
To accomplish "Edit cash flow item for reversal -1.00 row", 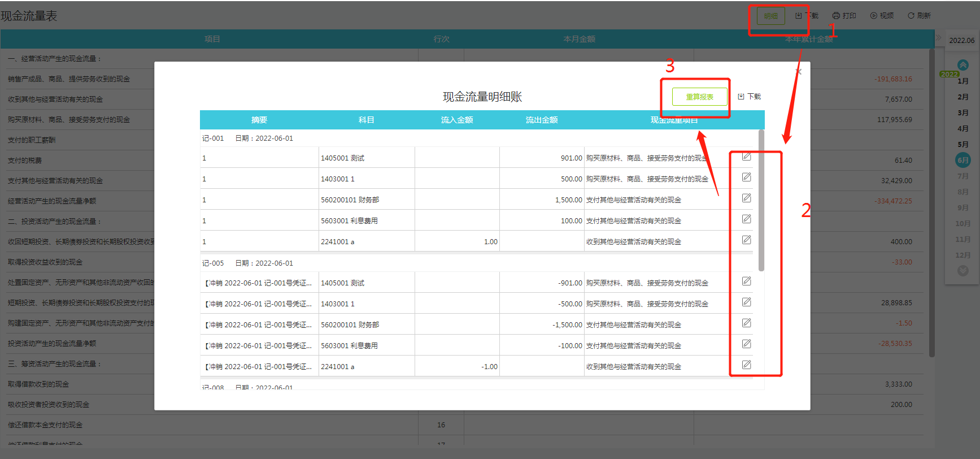I will pyautogui.click(x=746, y=365).
